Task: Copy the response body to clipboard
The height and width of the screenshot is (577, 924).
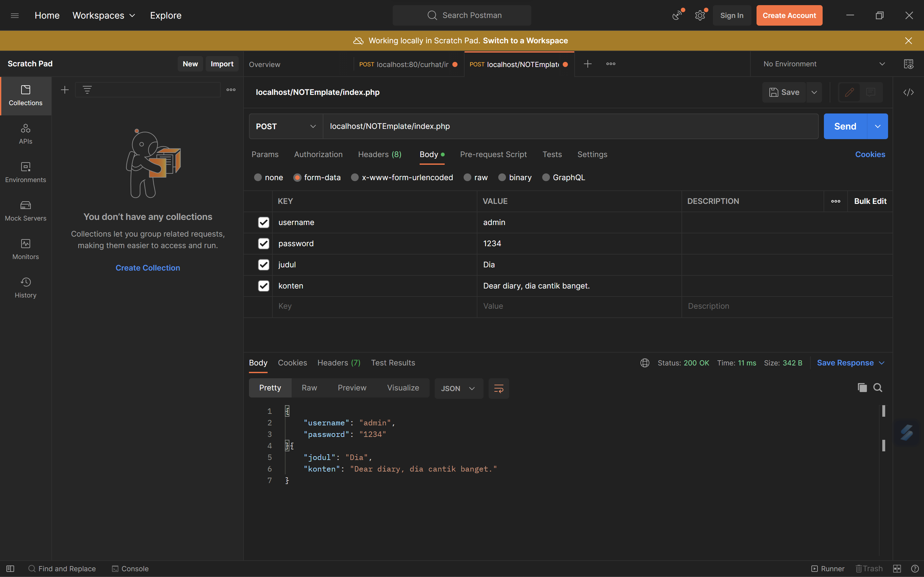Action: (862, 388)
